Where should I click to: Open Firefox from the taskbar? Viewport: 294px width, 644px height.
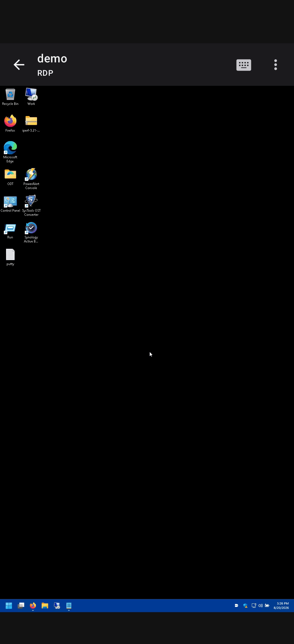tap(33, 606)
